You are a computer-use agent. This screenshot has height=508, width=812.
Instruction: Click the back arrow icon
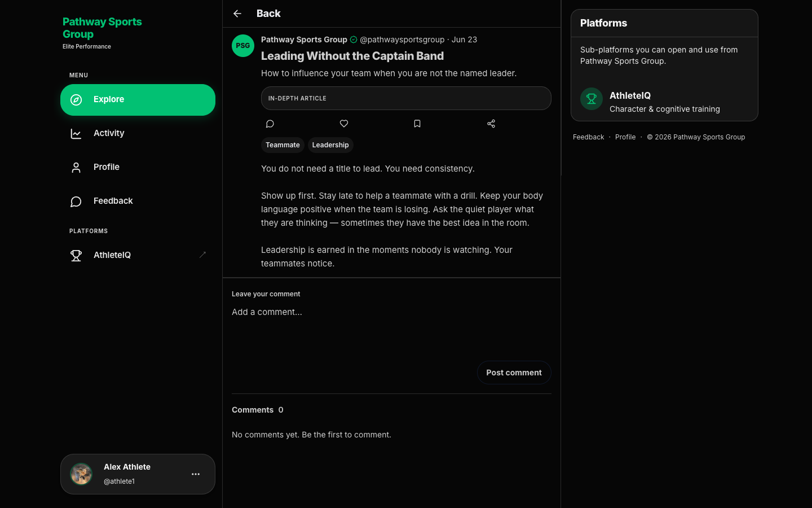[237, 14]
